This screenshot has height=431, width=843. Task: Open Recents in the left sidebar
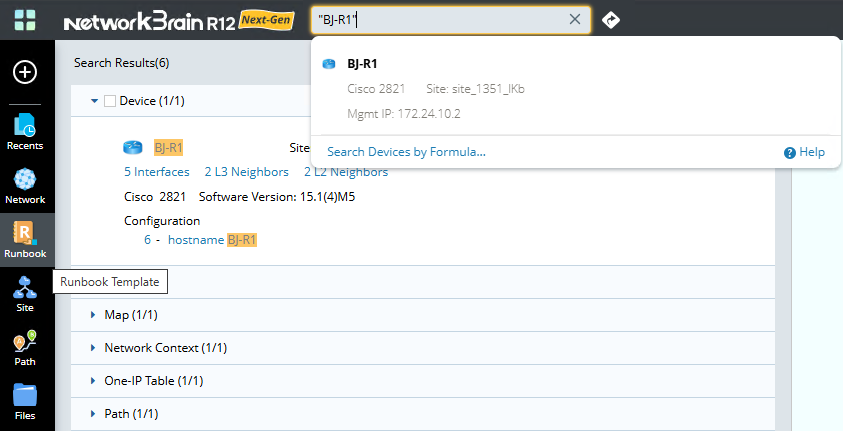[x=25, y=131]
